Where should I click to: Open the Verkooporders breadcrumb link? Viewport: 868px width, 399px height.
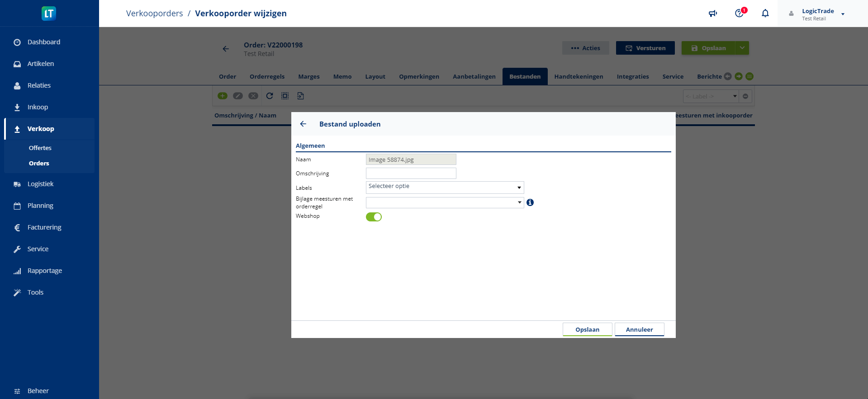[154, 14]
